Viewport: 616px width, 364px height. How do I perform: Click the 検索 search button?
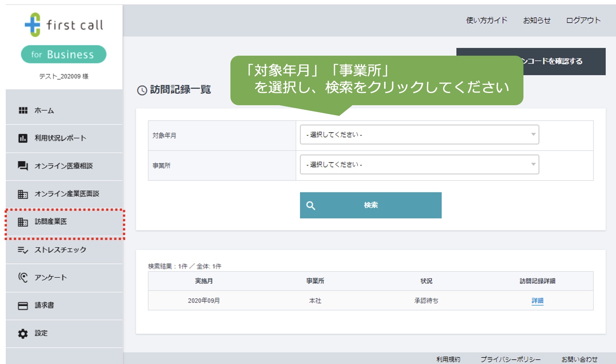click(x=370, y=205)
